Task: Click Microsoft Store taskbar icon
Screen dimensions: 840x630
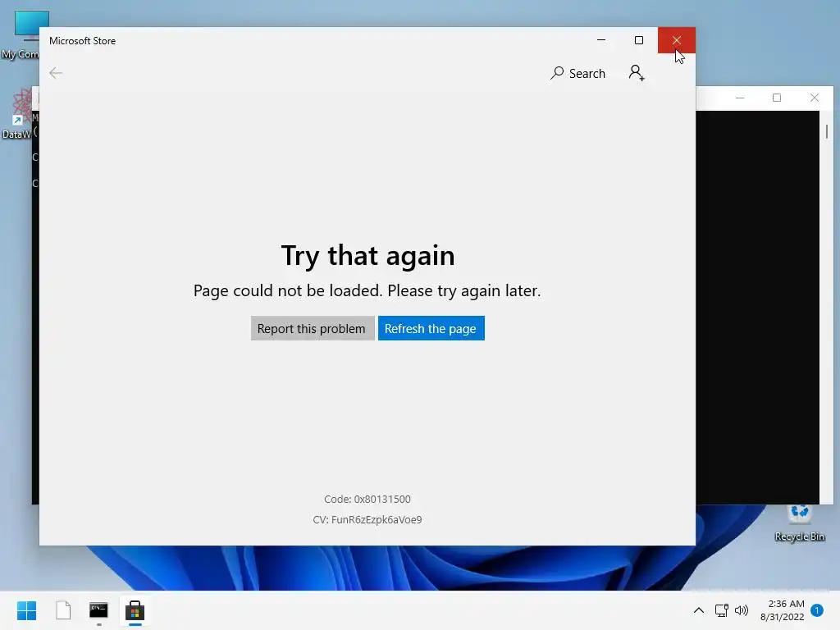Action: tap(135, 610)
